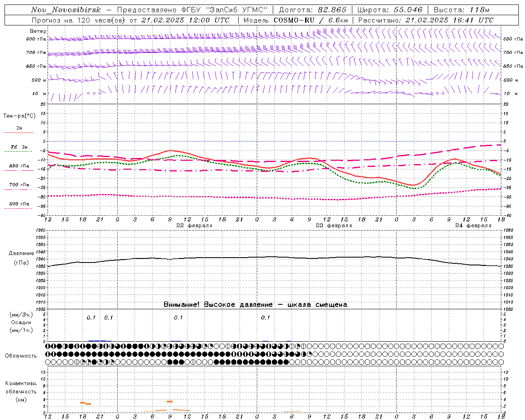Click the left 850 гПа wind level label

click(36, 66)
